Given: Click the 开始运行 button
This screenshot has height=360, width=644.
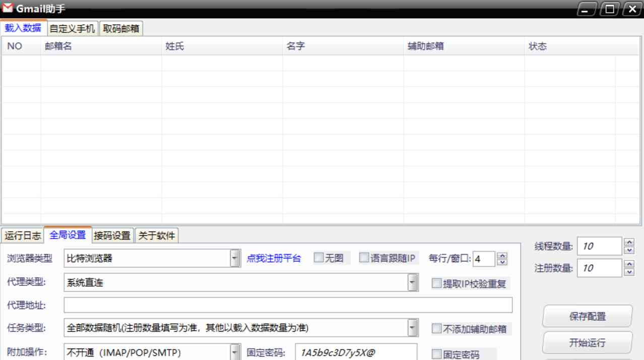Looking at the screenshot, I should pyautogui.click(x=588, y=343).
